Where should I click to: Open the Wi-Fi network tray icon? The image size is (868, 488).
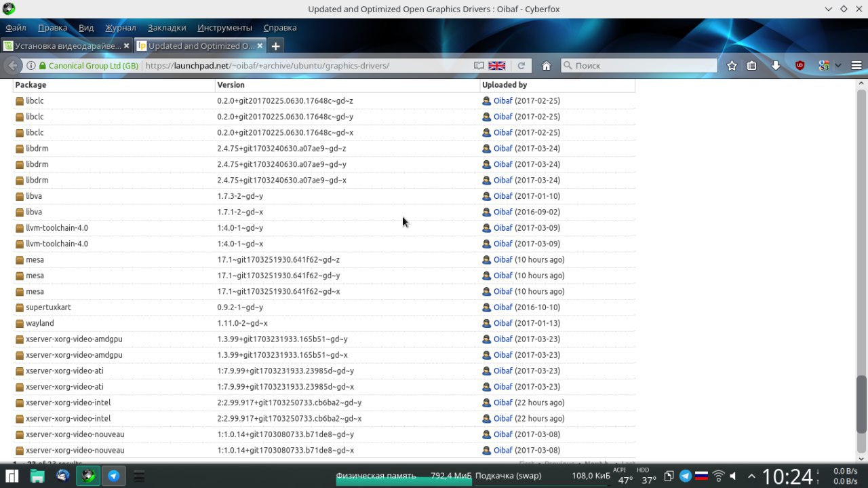pyautogui.click(x=719, y=476)
